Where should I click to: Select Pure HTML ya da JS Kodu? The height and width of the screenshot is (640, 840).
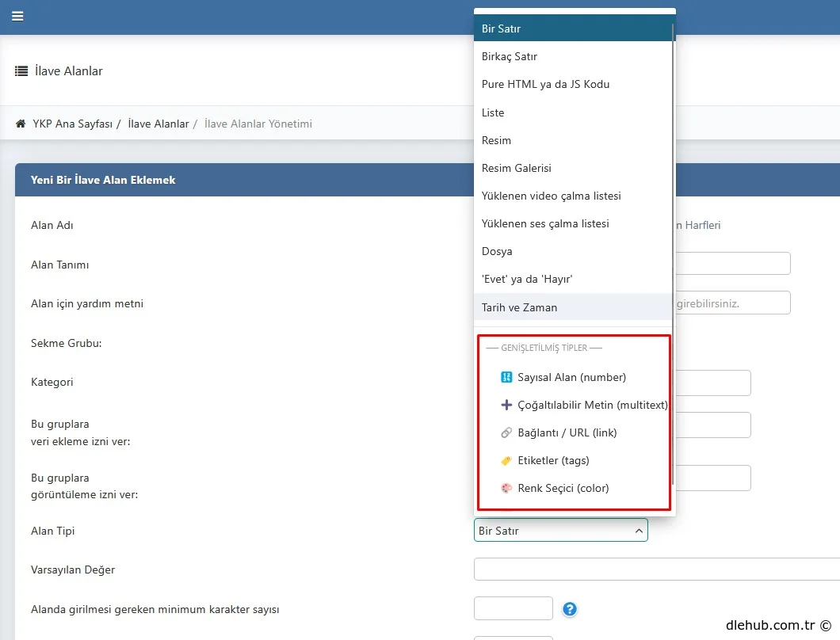(545, 85)
